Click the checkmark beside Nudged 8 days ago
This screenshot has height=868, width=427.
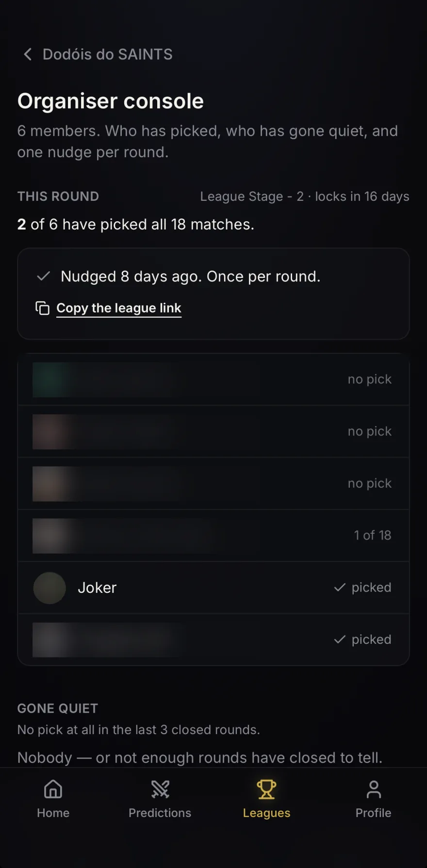click(44, 276)
